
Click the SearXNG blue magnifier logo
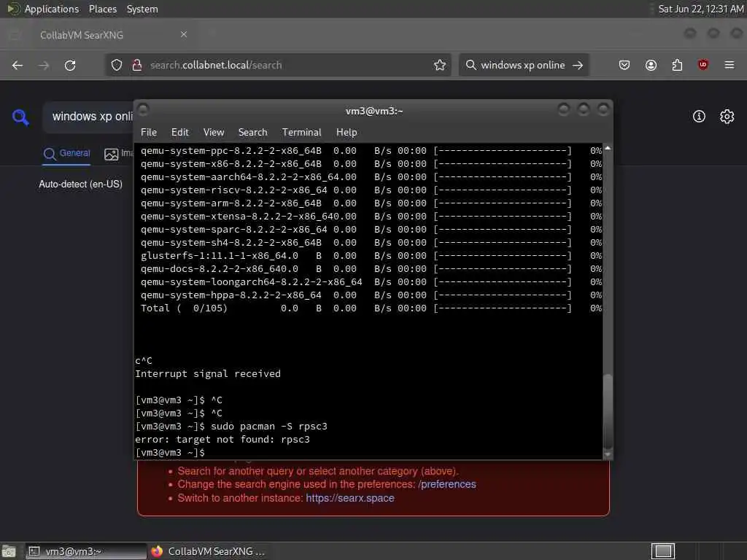click(x=20, y=117)
